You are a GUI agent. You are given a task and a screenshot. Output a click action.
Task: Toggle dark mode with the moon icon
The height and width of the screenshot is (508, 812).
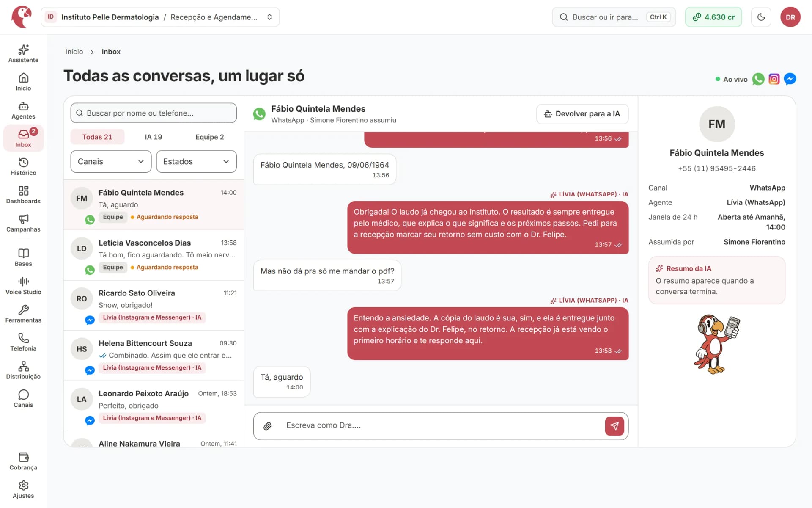(761, 17)
